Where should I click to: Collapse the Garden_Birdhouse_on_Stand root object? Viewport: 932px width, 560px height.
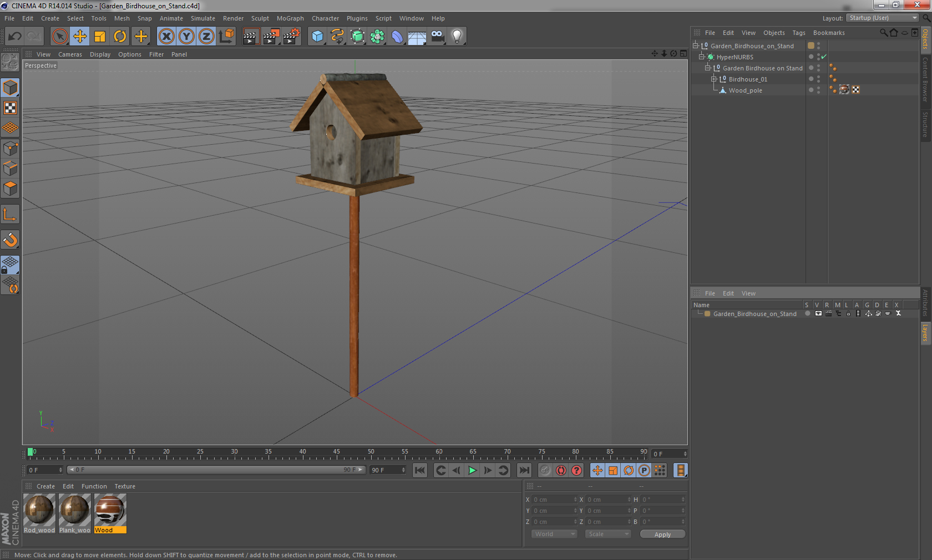point(696,45)
